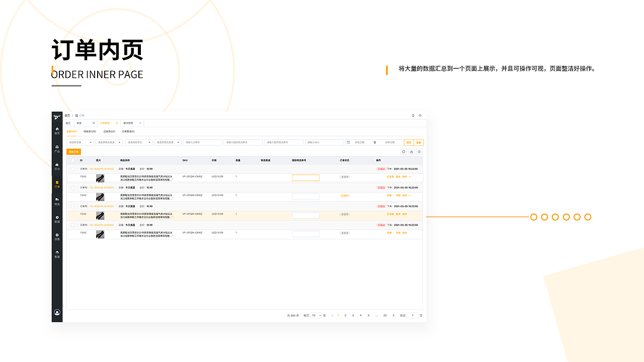The width and height of the screenshot is (644, 362).
Task: Open the 请选择发货仓 warehouse dropdown
Action: pyautogui.click(x=139, y=142)
